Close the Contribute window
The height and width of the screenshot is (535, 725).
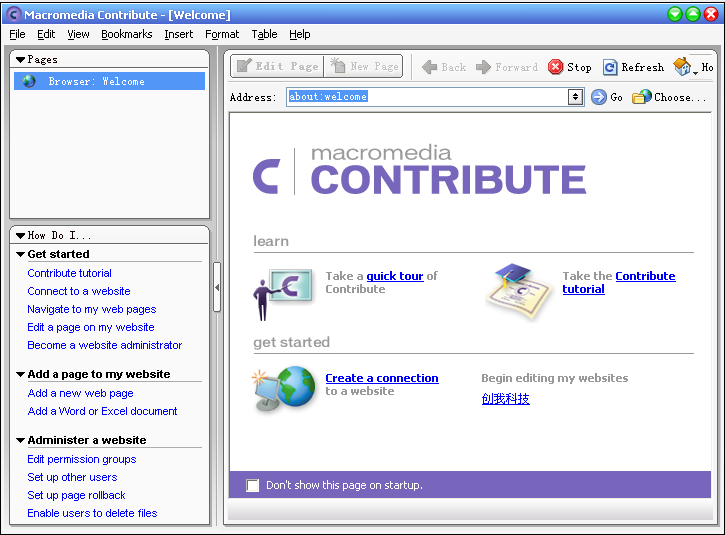click(711, 14)
